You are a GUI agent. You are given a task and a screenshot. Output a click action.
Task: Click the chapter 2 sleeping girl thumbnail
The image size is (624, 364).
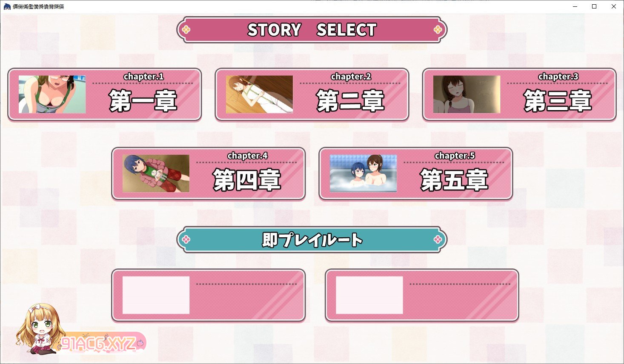pyautogui.click(x=259, y=94)
